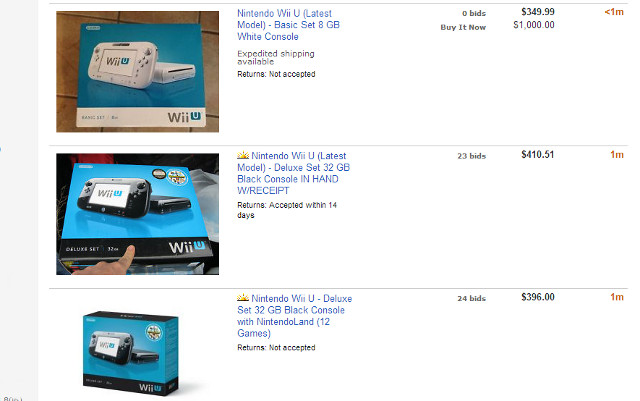This screenshot has height=401, width=640.
Task: Click the 0 bids count
Action: pos(474,13)
